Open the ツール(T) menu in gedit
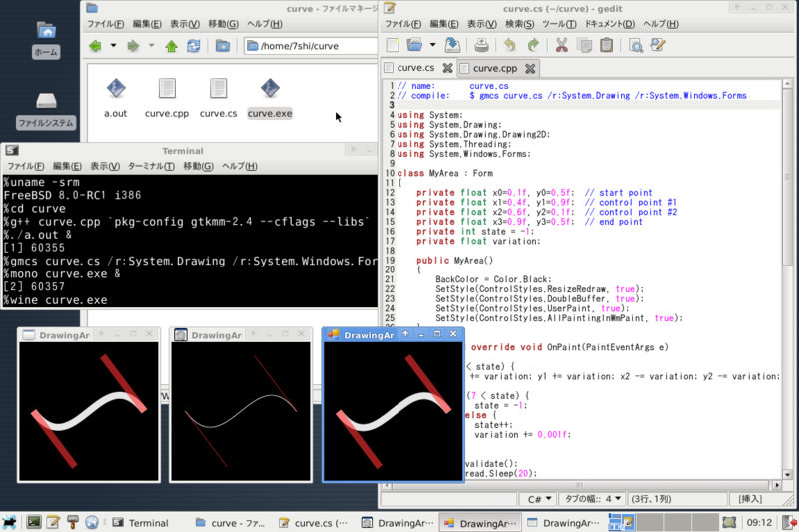 click(559, 24)
